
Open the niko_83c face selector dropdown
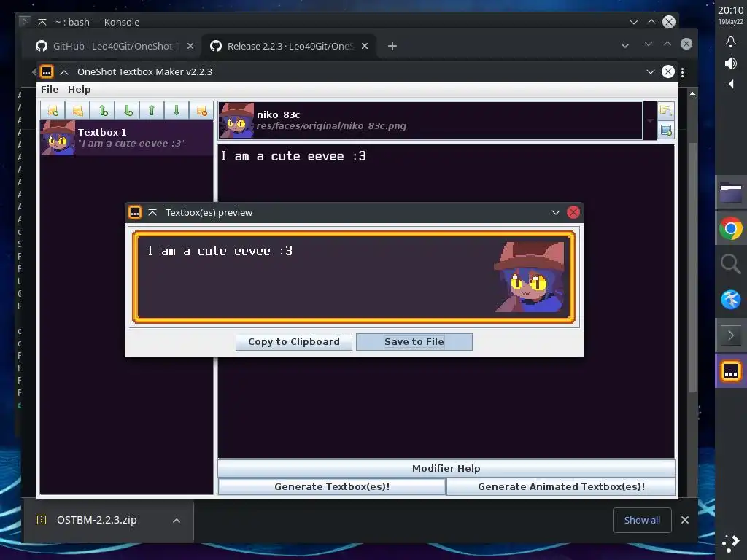point(650,120)
